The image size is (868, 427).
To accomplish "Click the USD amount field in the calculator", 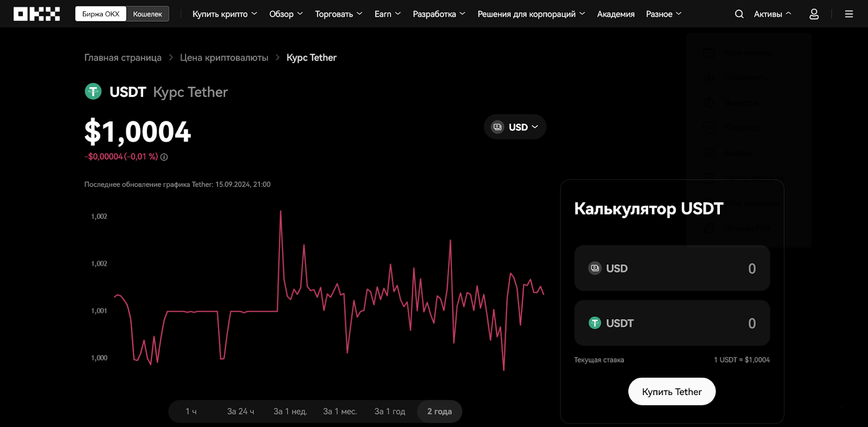I will [x=672, y=268].
